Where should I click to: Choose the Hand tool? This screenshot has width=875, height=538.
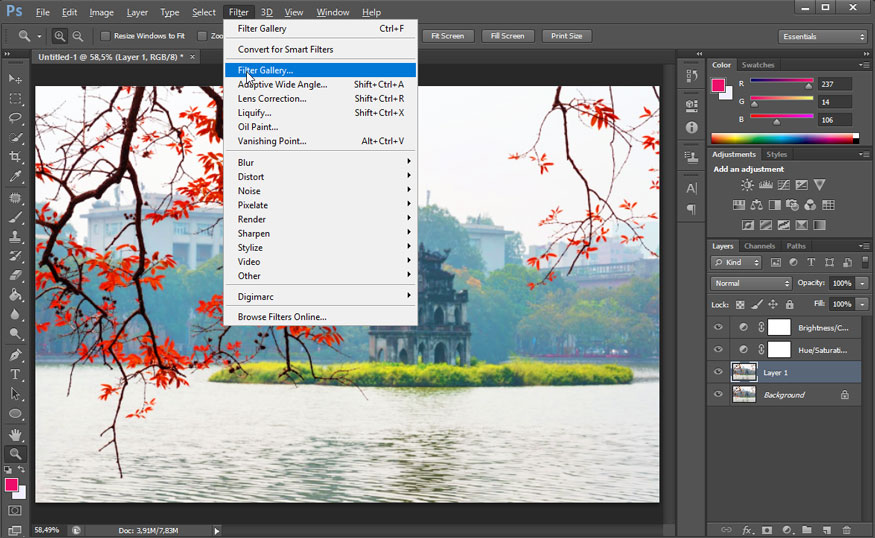click(15, 434)
